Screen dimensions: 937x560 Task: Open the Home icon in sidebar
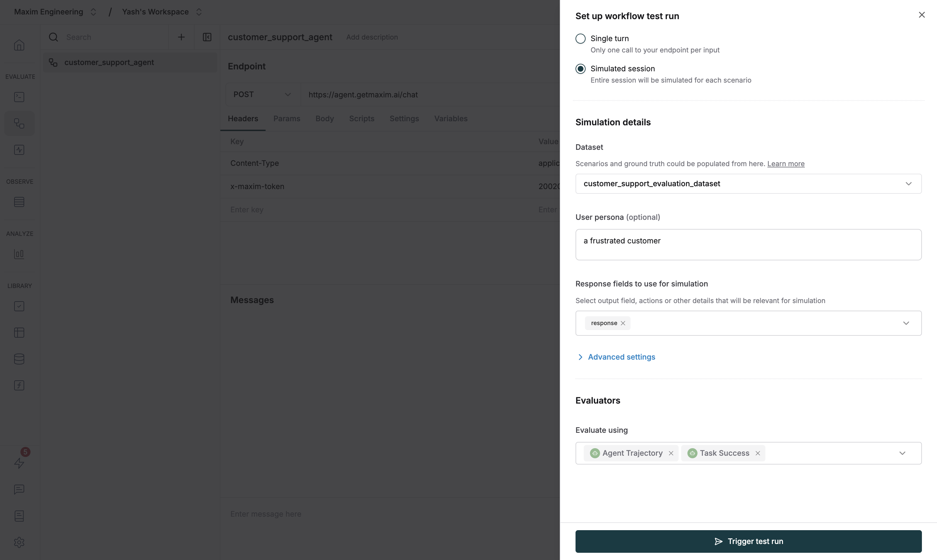[x=19, y=45]
